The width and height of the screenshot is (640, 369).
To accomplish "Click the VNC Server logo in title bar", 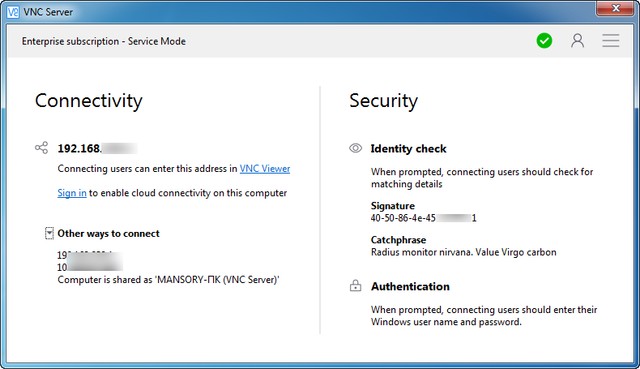I will (13, 12).
